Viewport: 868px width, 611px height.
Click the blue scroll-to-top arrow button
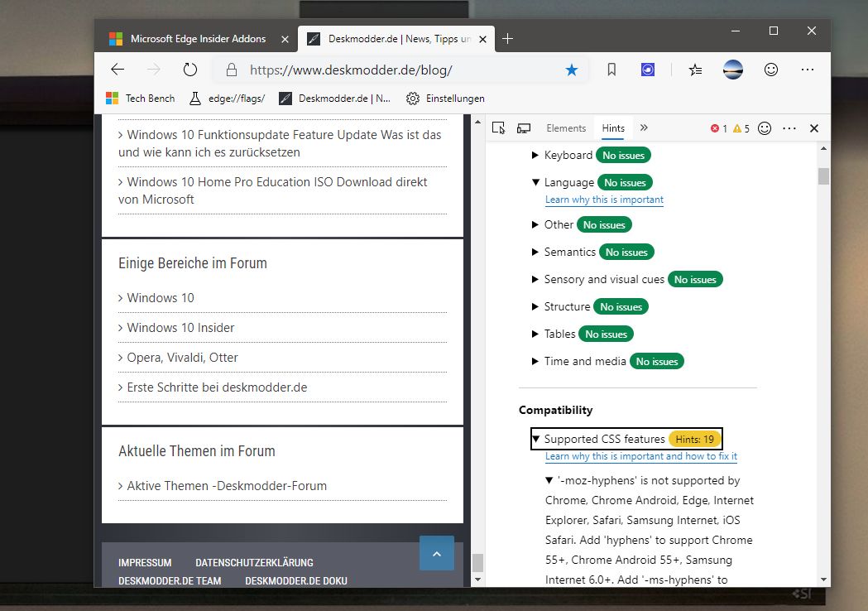point(437,553)
